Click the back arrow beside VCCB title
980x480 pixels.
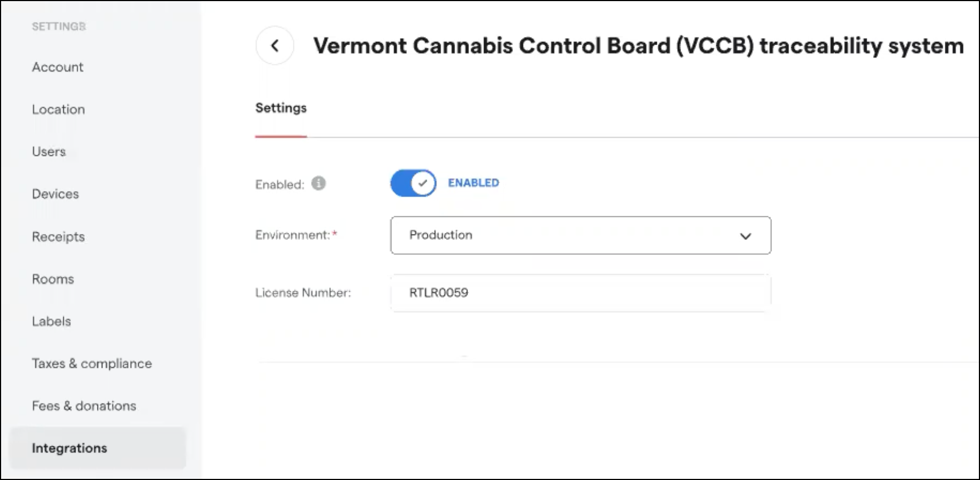coord(275,46)
